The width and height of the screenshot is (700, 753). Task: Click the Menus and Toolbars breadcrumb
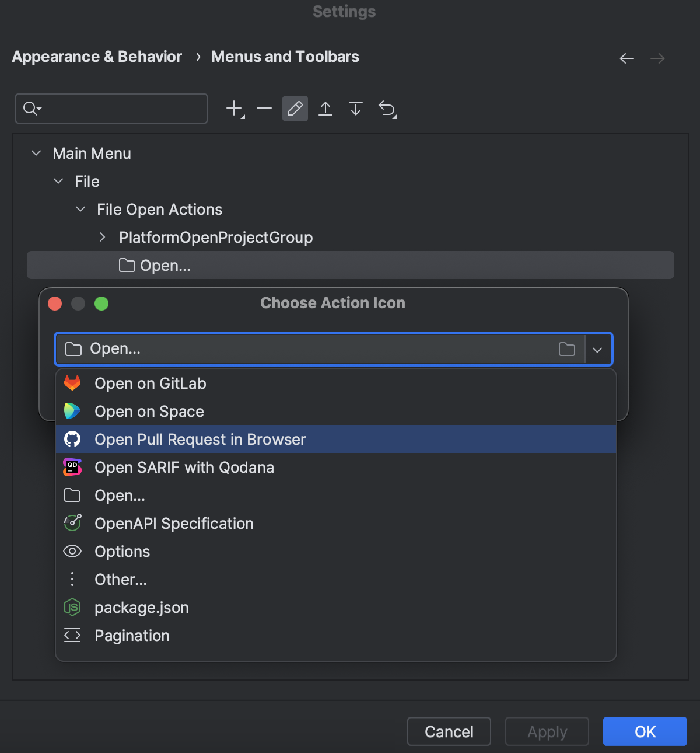point(285,56)
